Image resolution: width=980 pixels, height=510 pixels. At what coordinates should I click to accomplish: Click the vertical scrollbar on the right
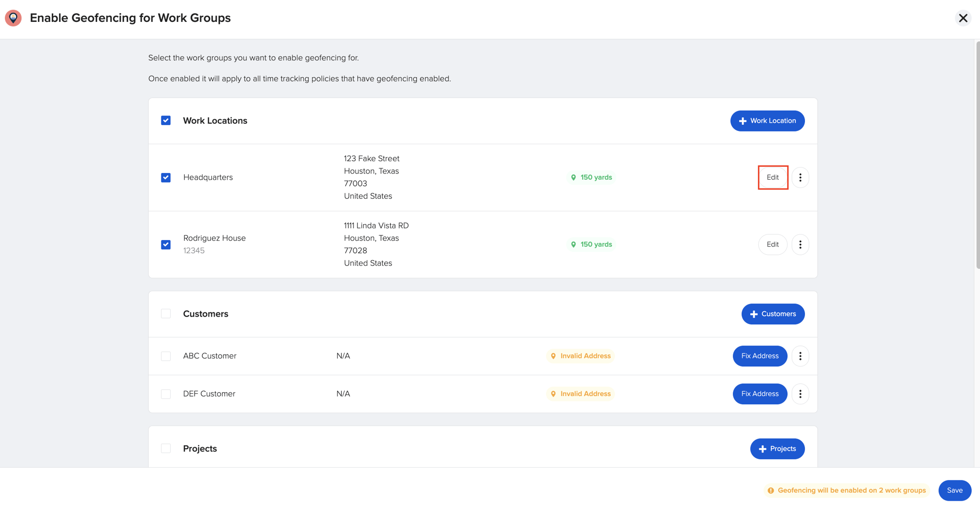point(977,155)
